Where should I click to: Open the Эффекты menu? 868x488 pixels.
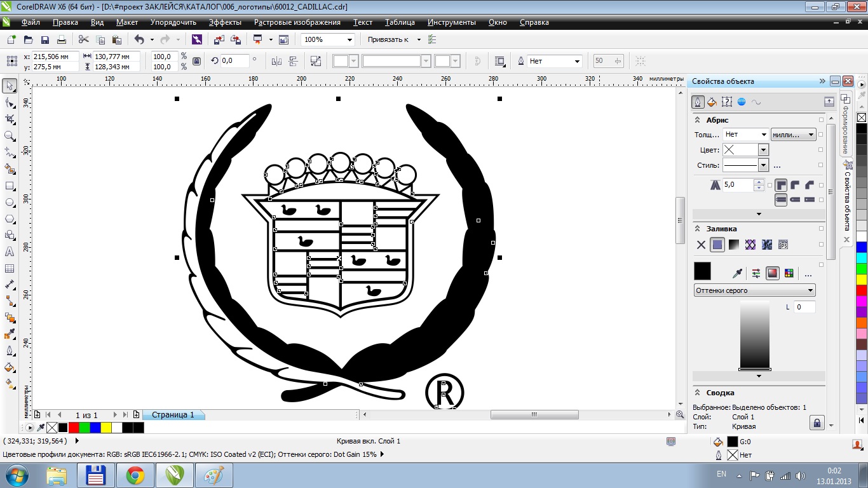point(225,22)
